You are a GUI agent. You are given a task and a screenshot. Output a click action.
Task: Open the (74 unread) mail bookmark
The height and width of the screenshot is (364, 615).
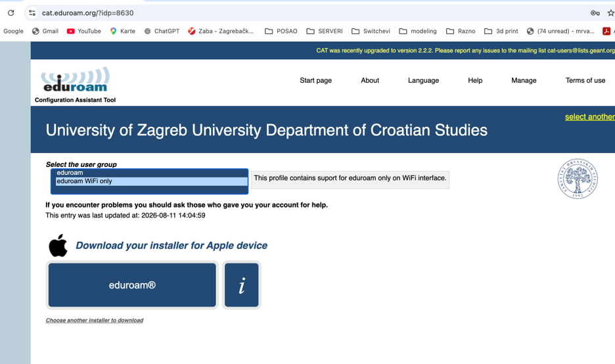(x=560, y=31)
